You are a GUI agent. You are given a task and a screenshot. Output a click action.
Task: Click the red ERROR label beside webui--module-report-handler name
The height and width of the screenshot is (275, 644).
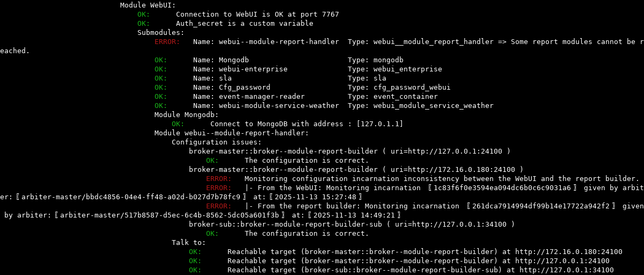pyautogui.click(x=167, y=42)
